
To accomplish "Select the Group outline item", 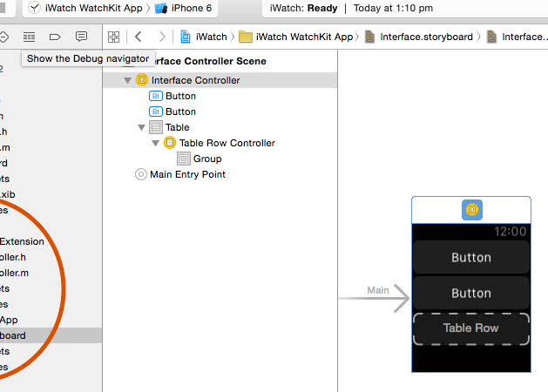I will click(x=200, y=159).
